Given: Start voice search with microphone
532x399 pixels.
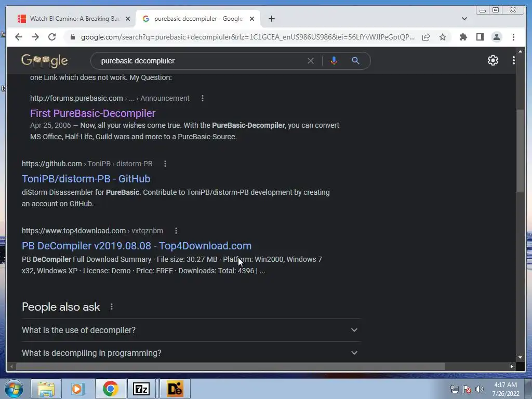Looking at the screenshot, I should click(x=334, y=61).
